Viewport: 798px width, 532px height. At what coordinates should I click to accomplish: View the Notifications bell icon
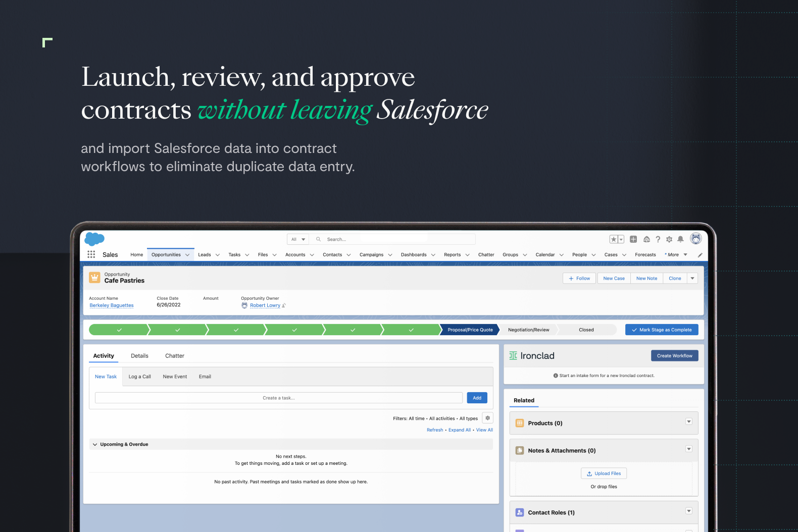[681, 239]
